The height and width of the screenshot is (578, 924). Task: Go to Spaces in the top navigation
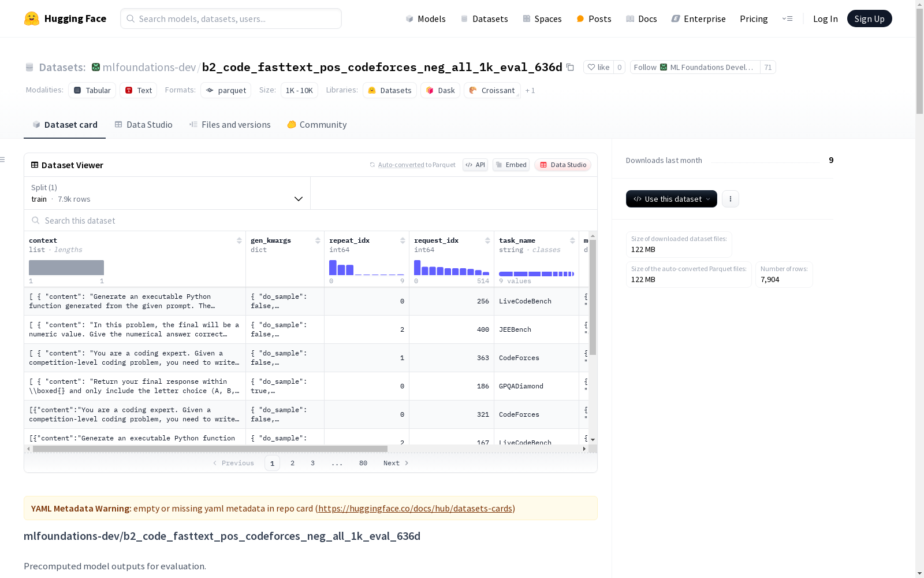[542, 18]
